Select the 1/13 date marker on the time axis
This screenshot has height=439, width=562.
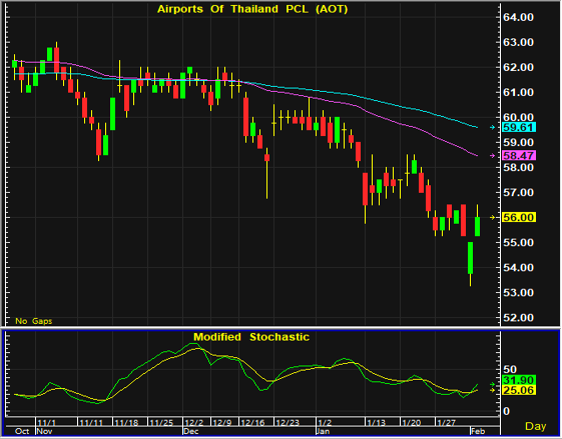[376, 423]
